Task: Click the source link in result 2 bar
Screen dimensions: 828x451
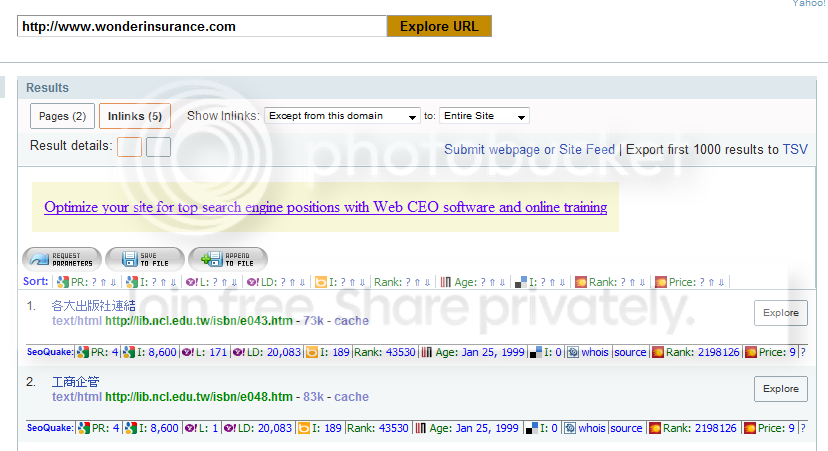Action: tap(626, 428)
